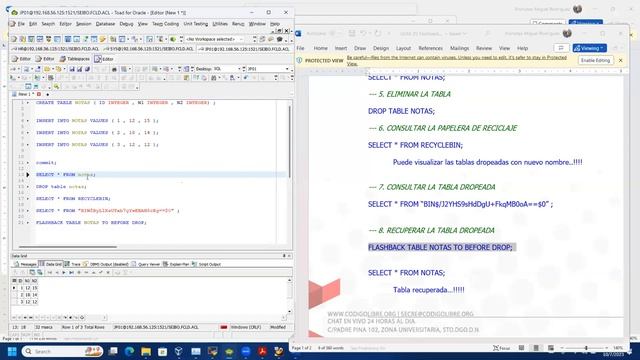This screenshot has height=360, width=640.
Task: Switch Word to Read Mode view icon
Action: [x=521, y=348]
